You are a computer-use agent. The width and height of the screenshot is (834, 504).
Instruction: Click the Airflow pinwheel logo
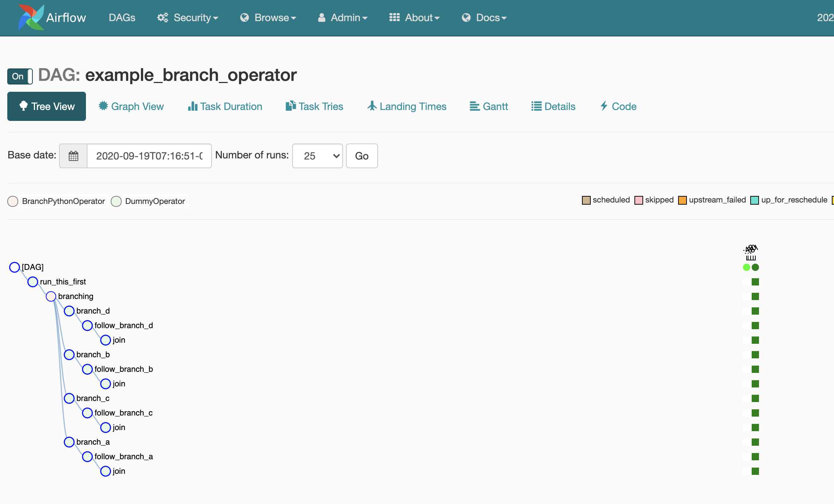click(x=31, y=17)
